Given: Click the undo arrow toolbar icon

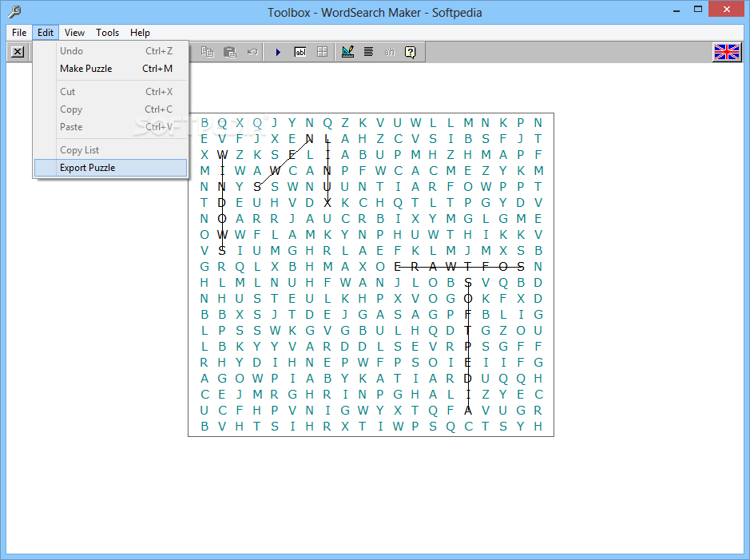Looking at the screenshot, I should (x=252, y=52).
